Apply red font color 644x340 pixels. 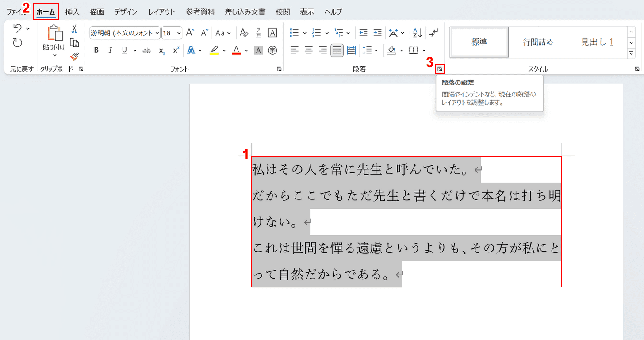click(236, 50)
